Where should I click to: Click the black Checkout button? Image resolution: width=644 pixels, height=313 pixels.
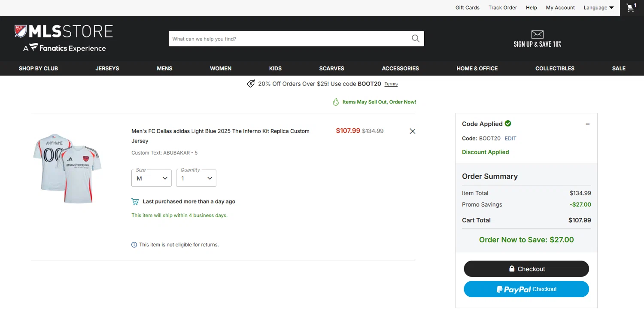tap(526, 269)
